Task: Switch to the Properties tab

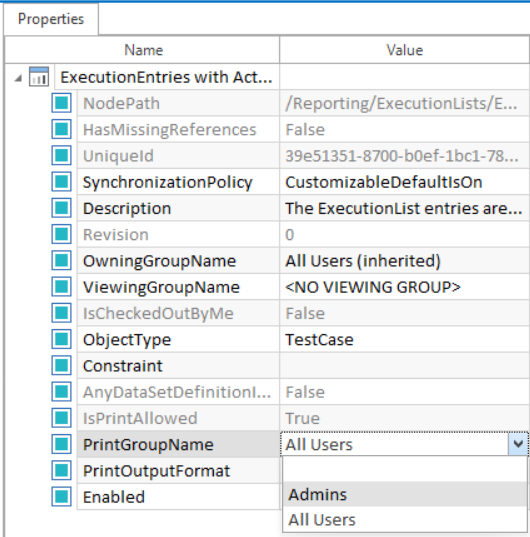Action: 51,19
